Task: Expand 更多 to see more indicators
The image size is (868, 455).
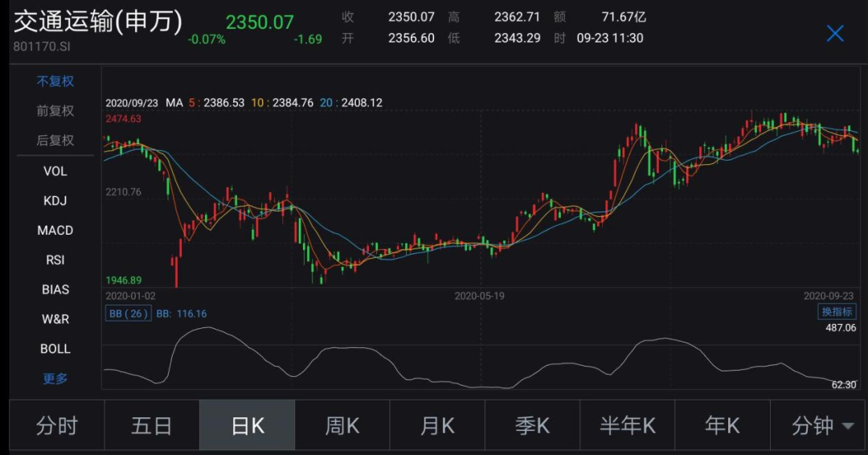Action: pos(55,379)
